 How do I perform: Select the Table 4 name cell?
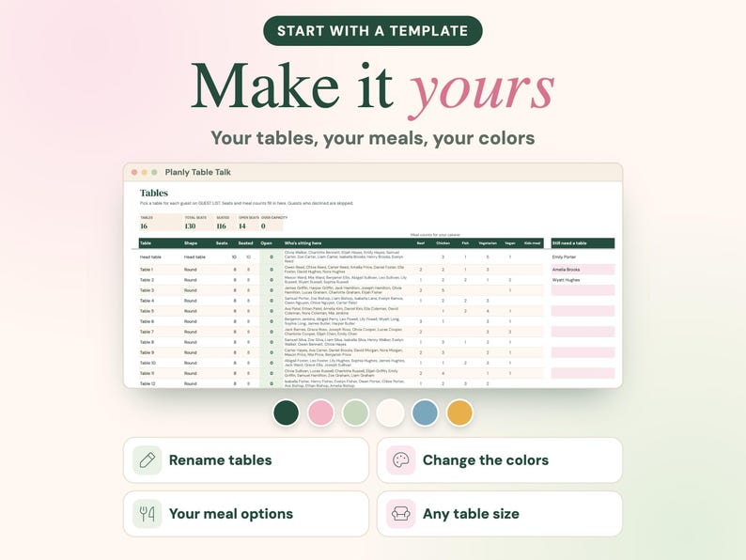(147, 301)
